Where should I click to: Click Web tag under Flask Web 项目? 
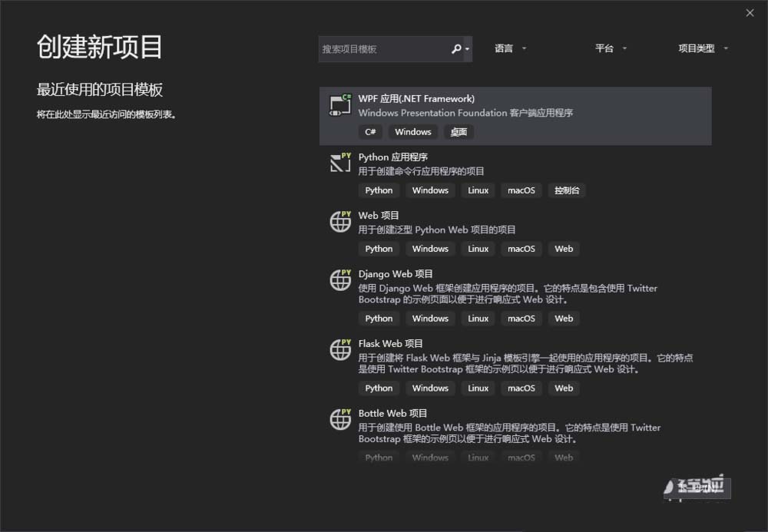564,388
